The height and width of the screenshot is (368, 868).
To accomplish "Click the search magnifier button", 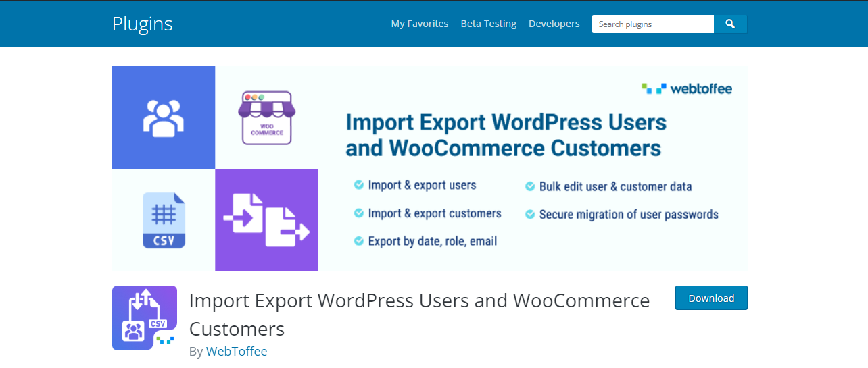I will coord(730,24).
